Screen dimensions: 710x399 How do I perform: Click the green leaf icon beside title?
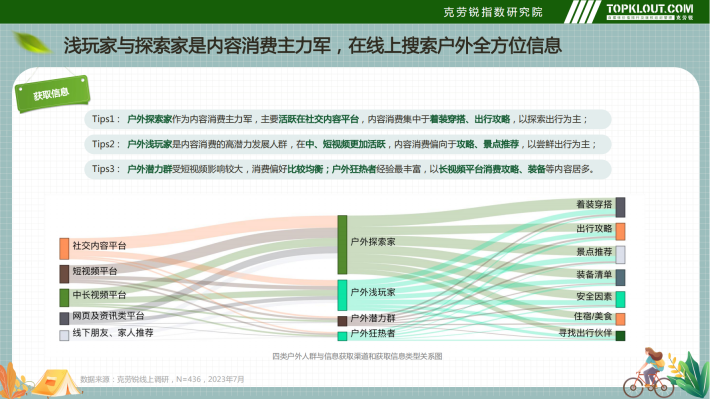pos(31,43)
